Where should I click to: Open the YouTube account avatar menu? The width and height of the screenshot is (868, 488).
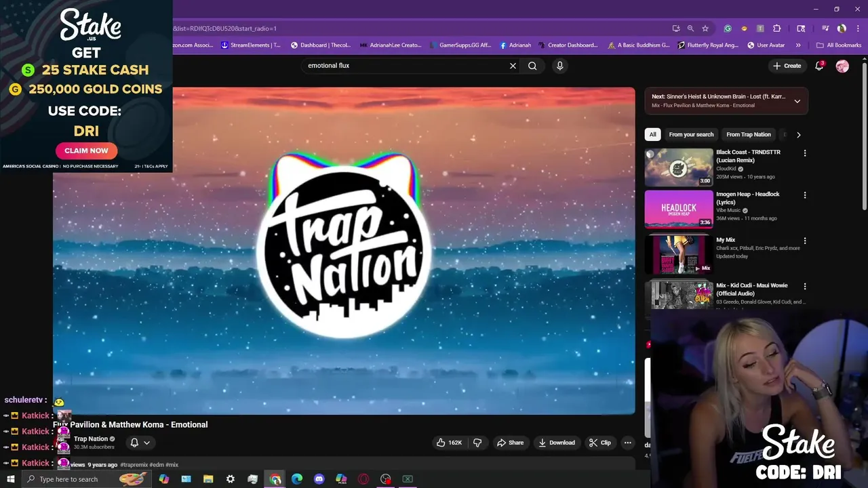click(842, 66)
